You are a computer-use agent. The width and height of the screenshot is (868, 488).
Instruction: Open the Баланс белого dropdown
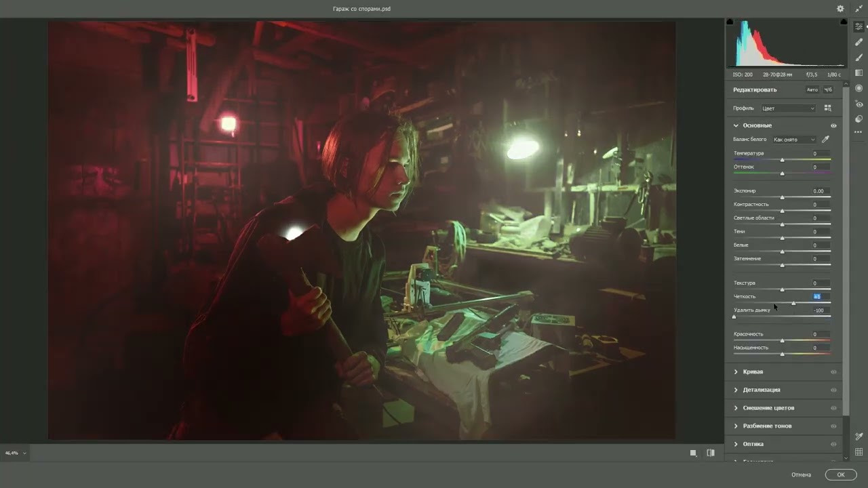[x=794, y=140]
